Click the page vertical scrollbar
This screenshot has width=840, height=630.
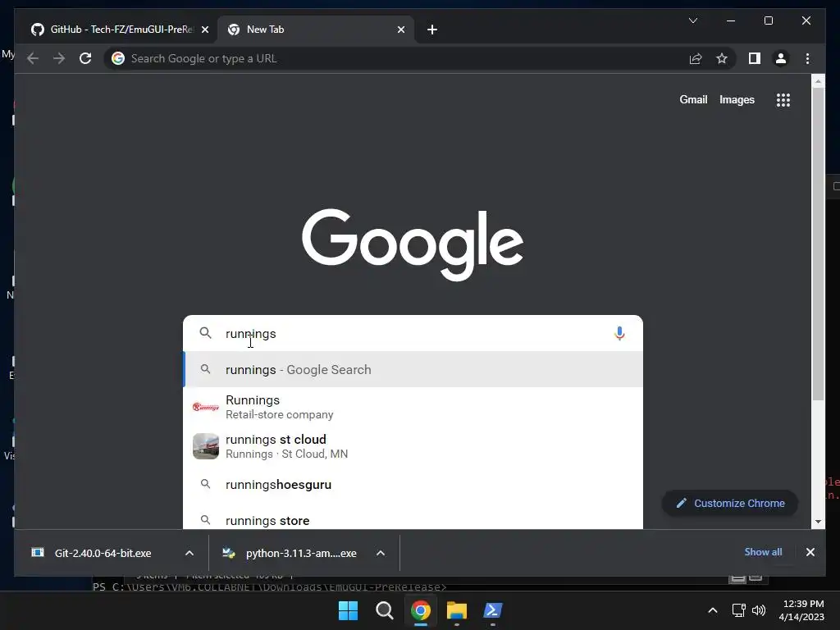click(x=818, y=244)
